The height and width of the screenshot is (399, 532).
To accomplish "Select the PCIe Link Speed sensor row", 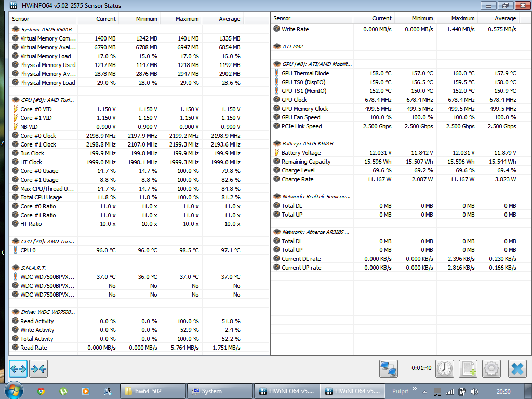I will (395, 126).
